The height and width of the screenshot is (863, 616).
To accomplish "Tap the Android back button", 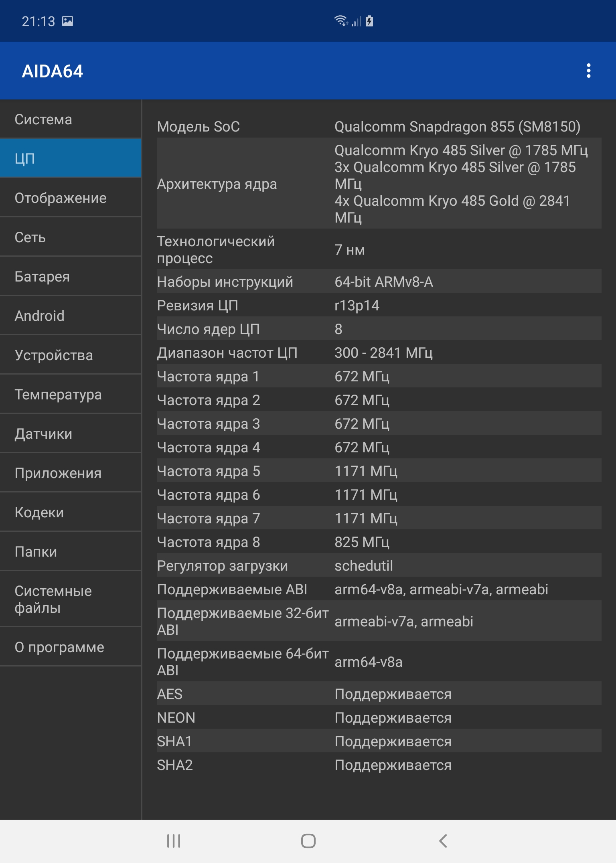I will [x=443, y=841].
